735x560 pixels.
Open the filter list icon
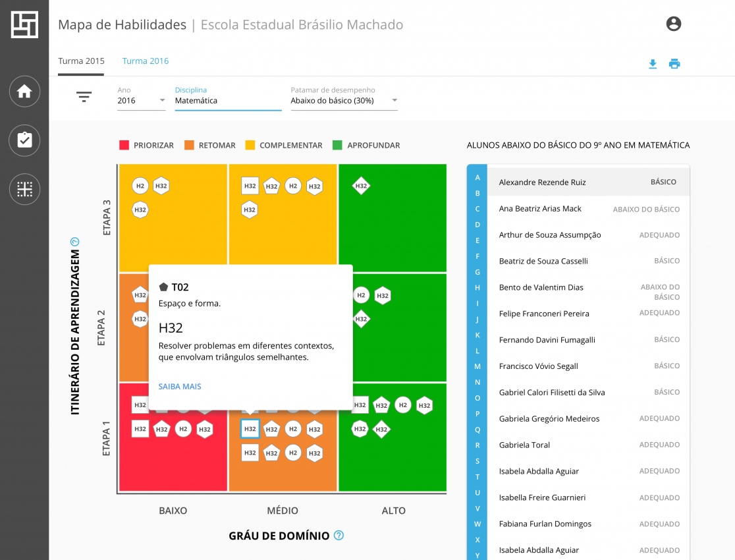coord(84,97)
